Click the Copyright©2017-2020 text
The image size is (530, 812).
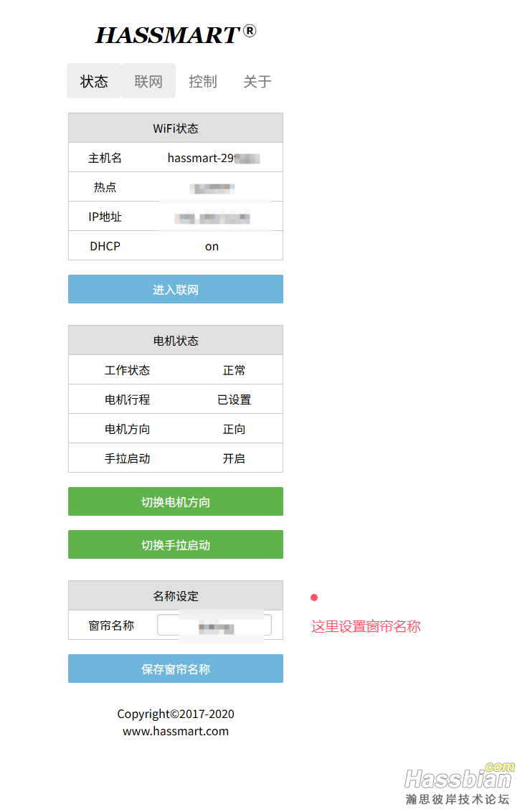click(176, 714)
